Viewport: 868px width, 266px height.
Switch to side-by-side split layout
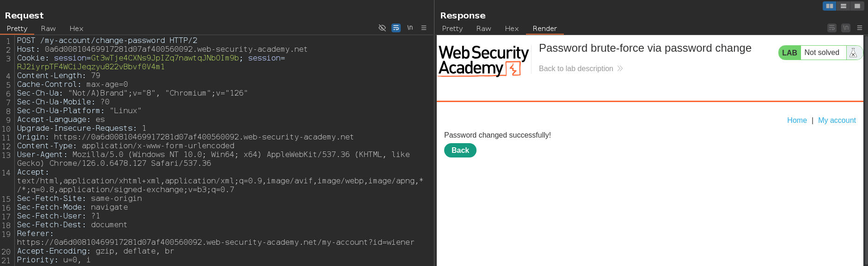[829, 6]
